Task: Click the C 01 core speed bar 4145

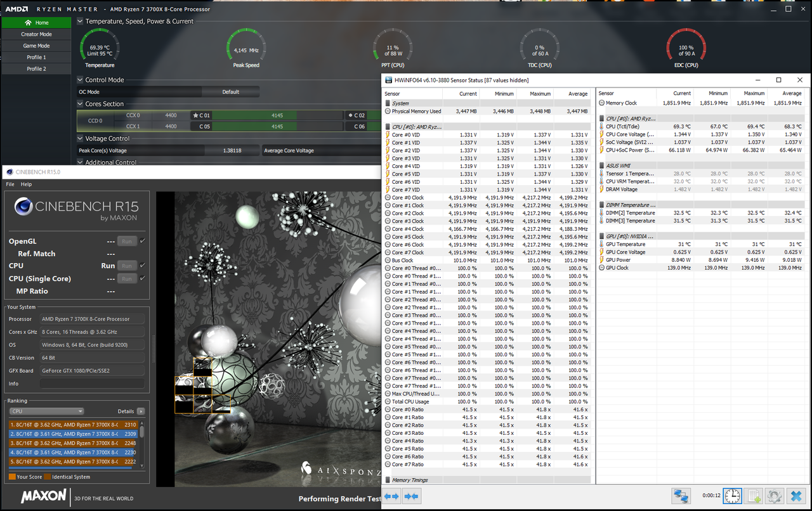Action: tap(277, 115)
